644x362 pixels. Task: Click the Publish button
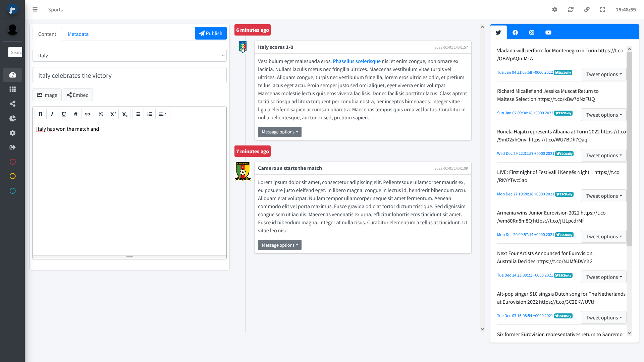pyautogui.click(x=211, y=34)
